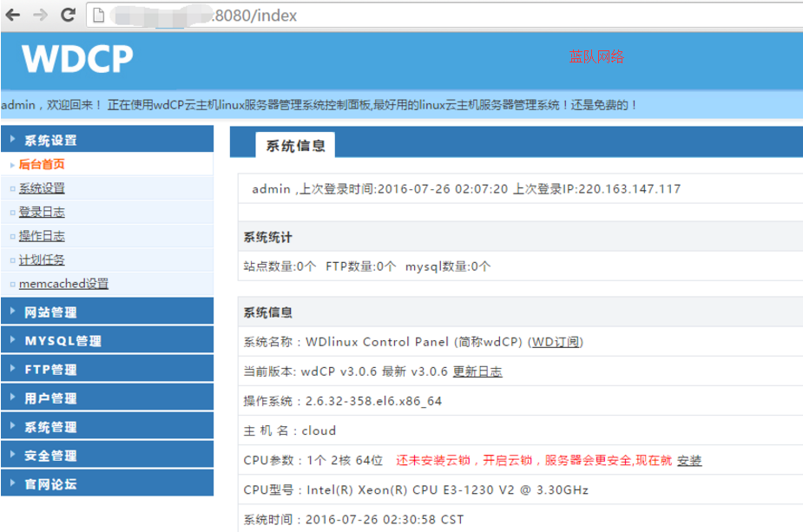Open the WD订阅 link
Image resolution: width=803 pixels, height=532 pixels.
coord(556,342)
